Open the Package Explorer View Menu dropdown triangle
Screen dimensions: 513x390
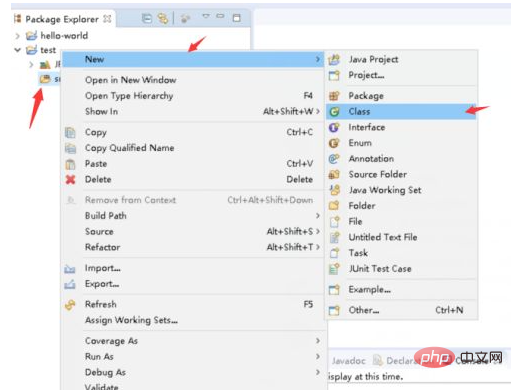pyautogui.click(x=206, y=16)
